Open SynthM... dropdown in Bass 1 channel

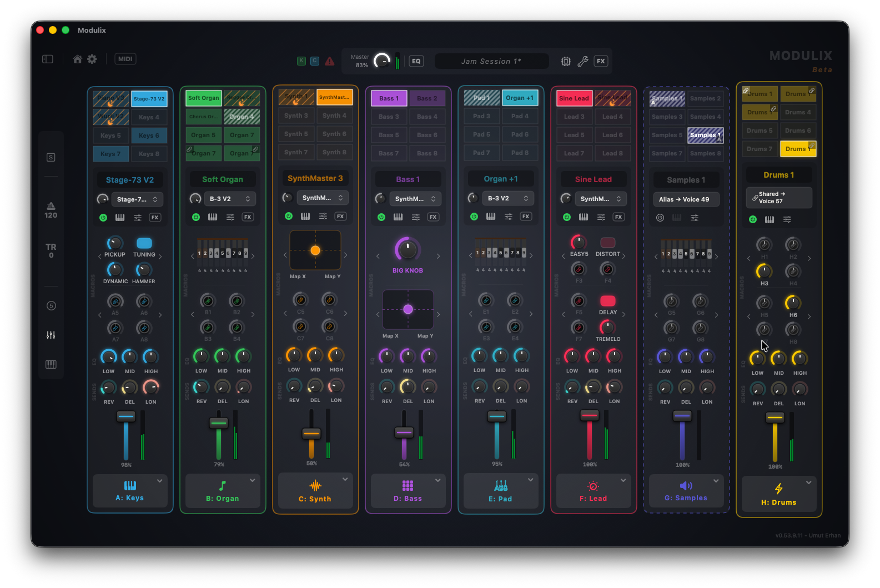pos(415,199)
